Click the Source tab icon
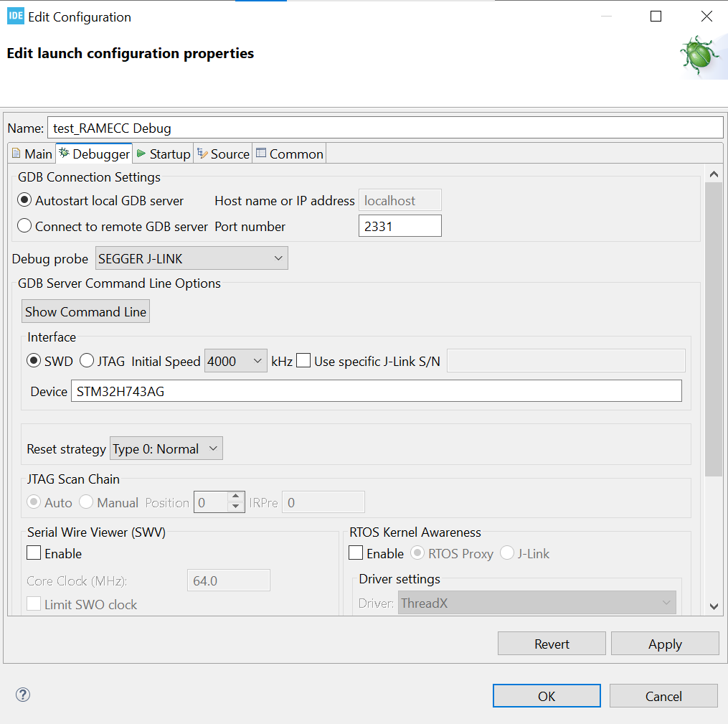Viewport: 728px width, 724px height. (203, 153)
